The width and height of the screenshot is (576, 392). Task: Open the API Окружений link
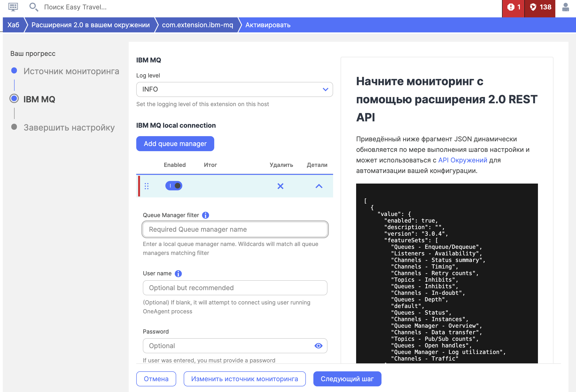click(x=463, y=160)
